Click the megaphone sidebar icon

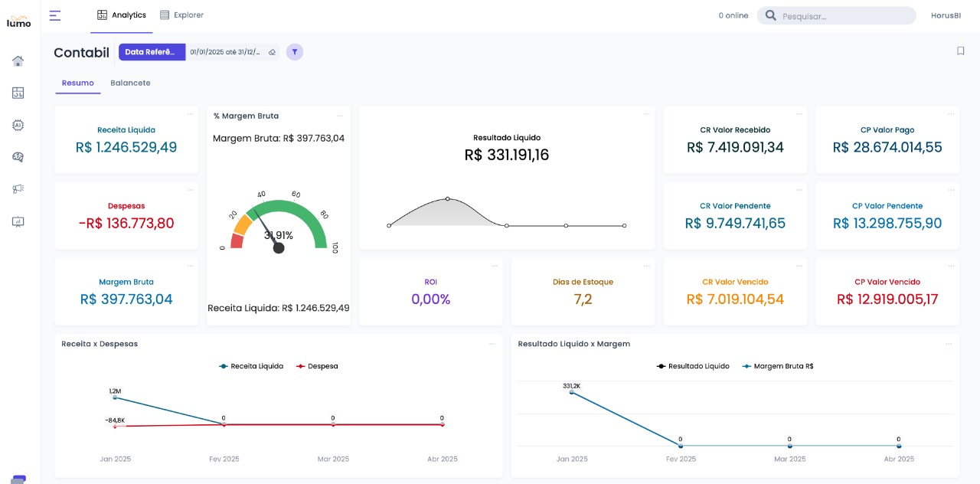click(x=18, y=189)
